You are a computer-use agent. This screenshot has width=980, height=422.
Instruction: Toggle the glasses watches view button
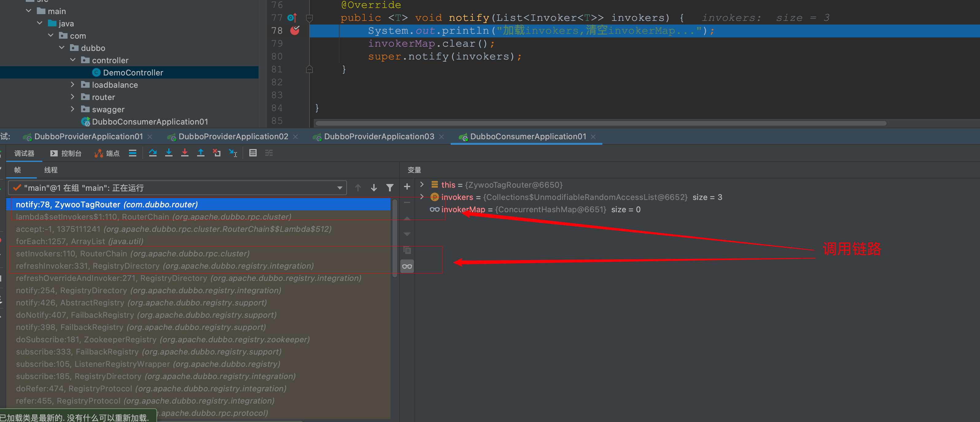tap(407, 266)
